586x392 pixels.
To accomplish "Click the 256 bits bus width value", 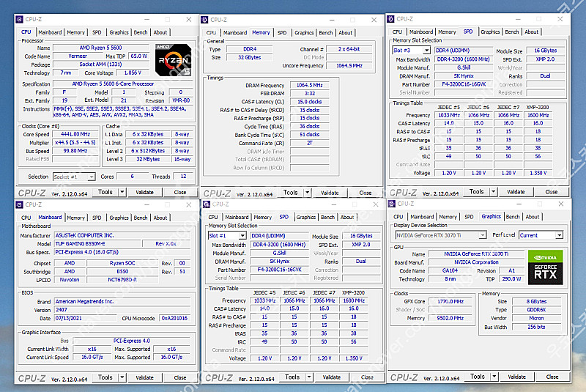I will point(537,327).
